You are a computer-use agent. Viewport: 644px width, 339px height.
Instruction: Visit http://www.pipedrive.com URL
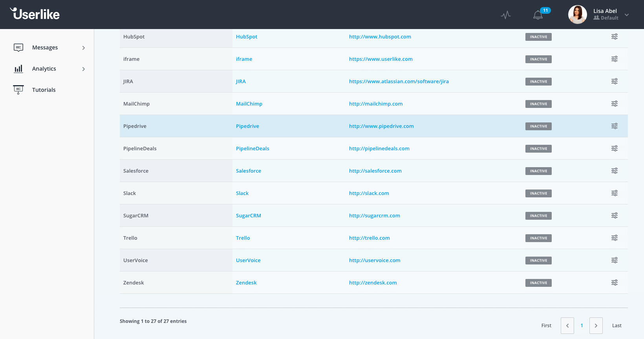[381, 126]
